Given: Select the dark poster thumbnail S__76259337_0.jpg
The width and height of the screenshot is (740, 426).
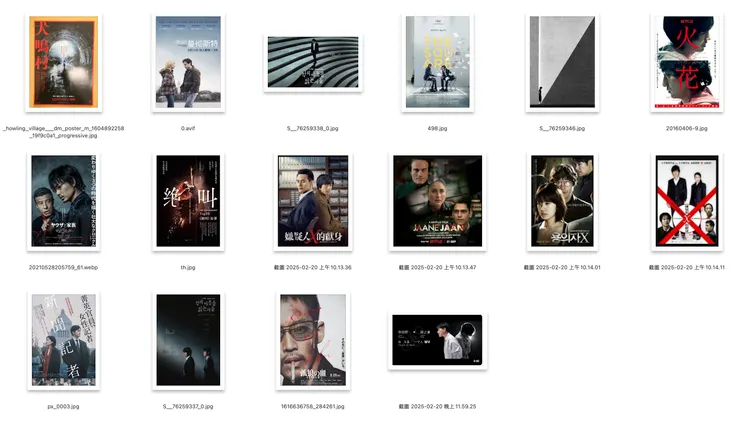Looking at the screenshot, I should 188,340.
